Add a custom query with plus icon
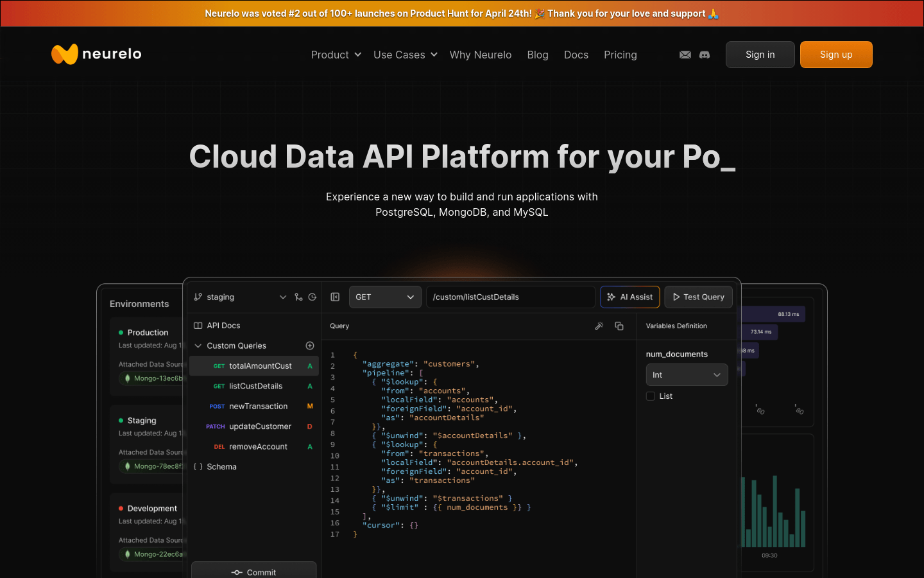924x578 pixels. point(310,346)
